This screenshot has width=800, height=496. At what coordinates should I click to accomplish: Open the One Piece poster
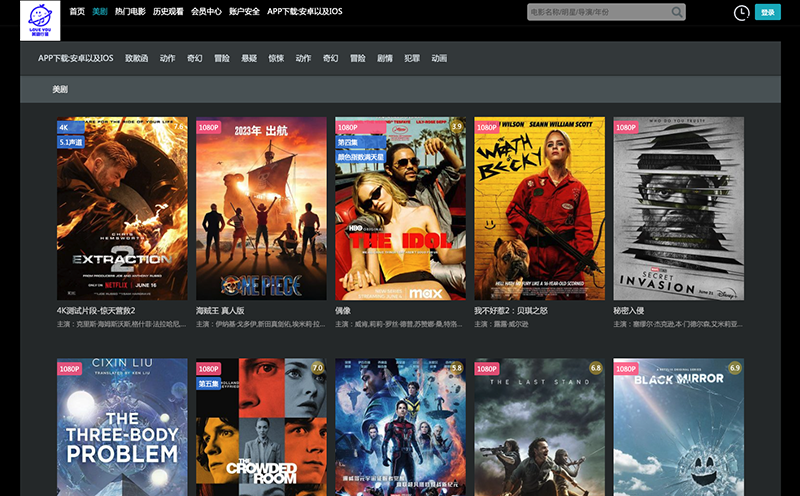261,208
